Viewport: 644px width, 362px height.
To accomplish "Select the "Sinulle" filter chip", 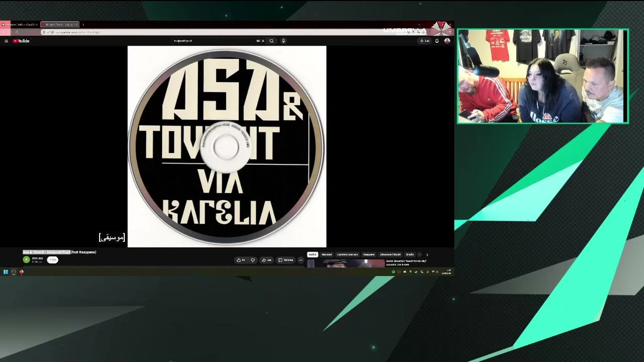I will pyautogui.click(x=410, y=254).
